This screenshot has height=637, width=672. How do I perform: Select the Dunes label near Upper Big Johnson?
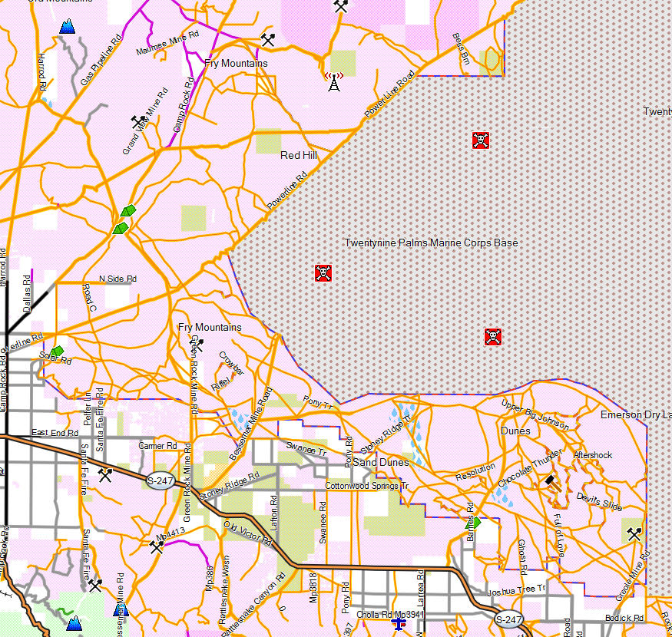pos(515,431)
